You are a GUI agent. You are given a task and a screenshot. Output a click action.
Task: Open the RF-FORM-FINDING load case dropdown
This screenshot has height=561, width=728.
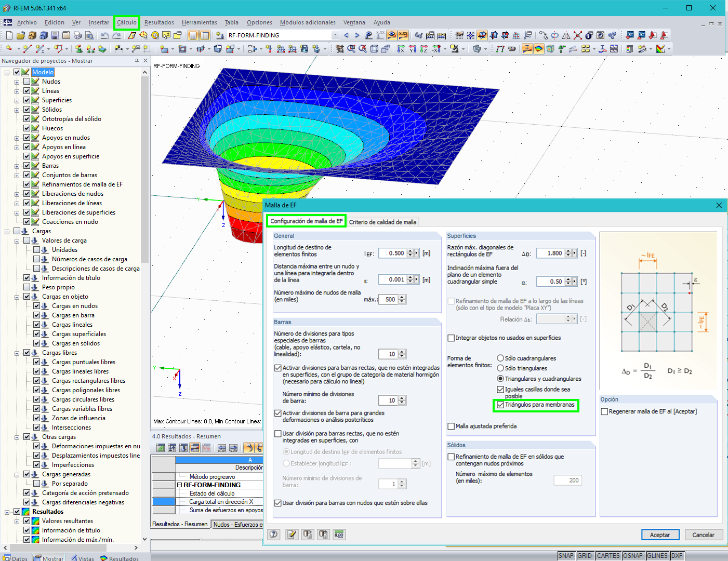[335, 35]
